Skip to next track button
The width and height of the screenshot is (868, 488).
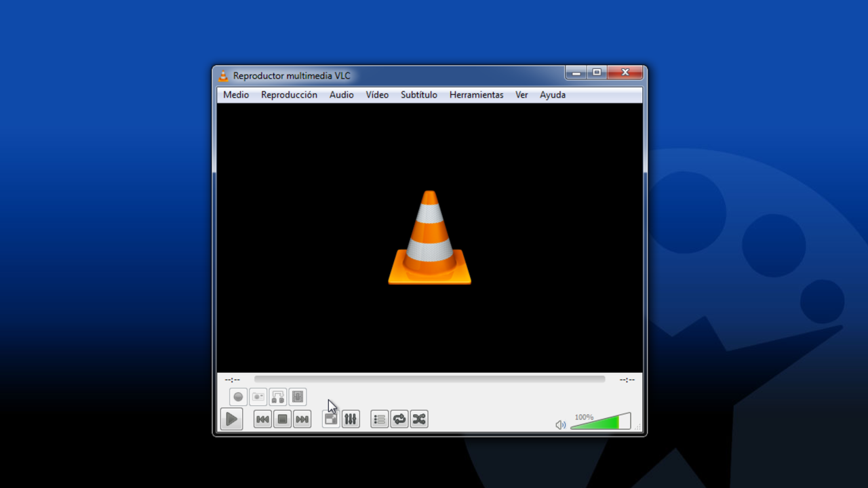click(302, 420)
